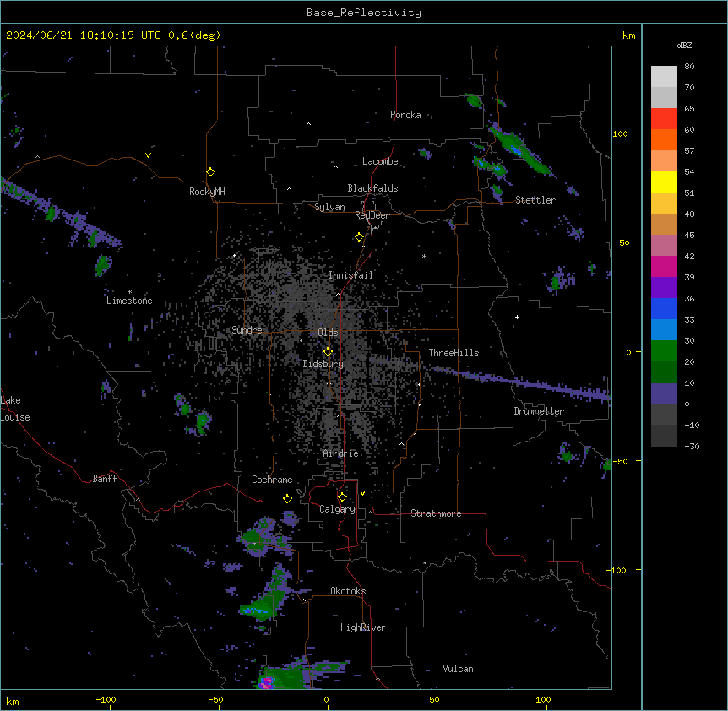This screenshot has height=711, width=728.
Task: Click the yellow legend swatch between 54 and 51
Action: 664,182
